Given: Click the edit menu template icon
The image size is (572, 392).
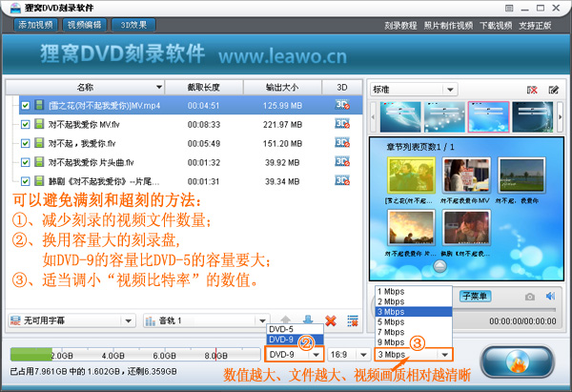Looking at the screenshot, I should pyautogui.click(x=553, y=90).
